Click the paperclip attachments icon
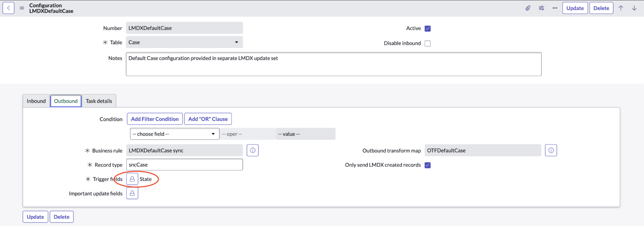Viewport: 644px width, 226px height. (x=528, y=8)
